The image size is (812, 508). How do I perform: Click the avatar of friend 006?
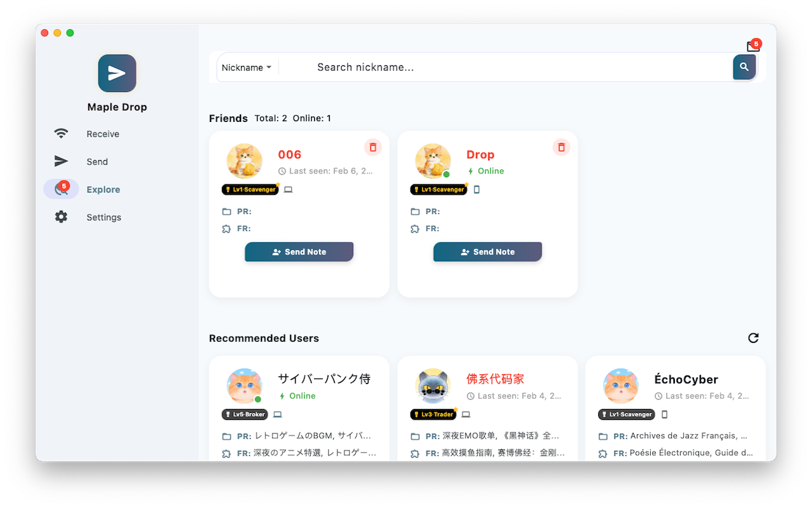pos(244,161)
